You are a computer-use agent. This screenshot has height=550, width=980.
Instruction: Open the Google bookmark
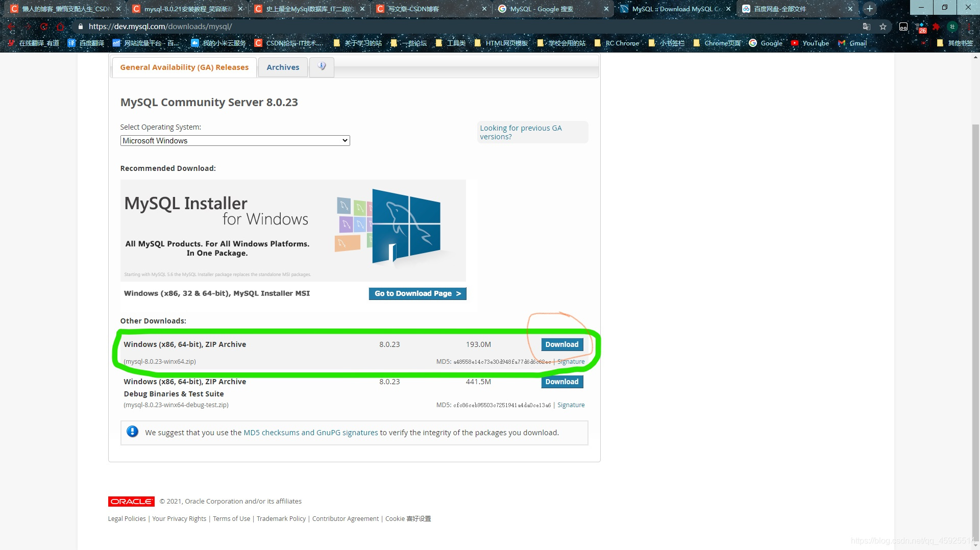tap(766, 43)
